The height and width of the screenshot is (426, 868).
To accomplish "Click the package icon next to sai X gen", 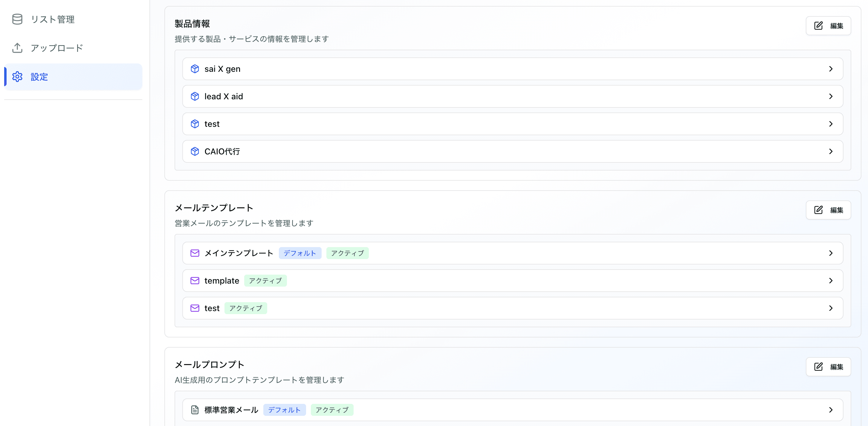I will click(195, 69).
